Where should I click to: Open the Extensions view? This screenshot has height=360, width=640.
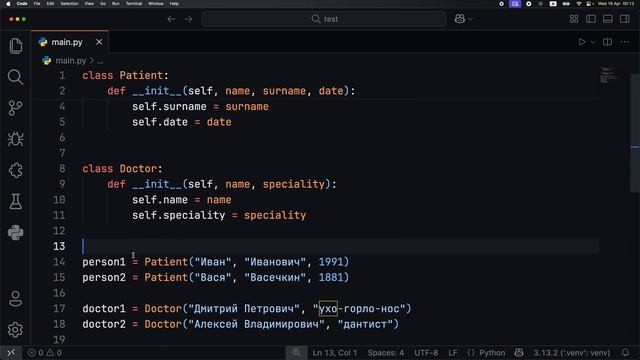[16, 170]
